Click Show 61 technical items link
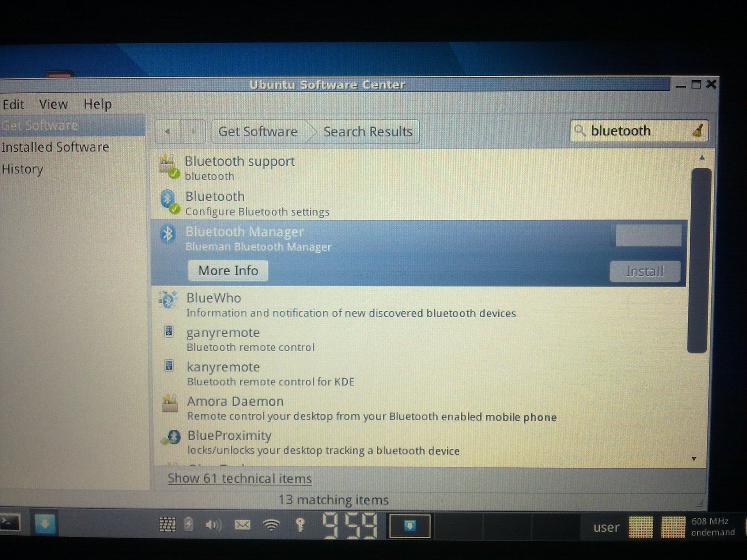747x560 pixels. click(x=240, y=478)
